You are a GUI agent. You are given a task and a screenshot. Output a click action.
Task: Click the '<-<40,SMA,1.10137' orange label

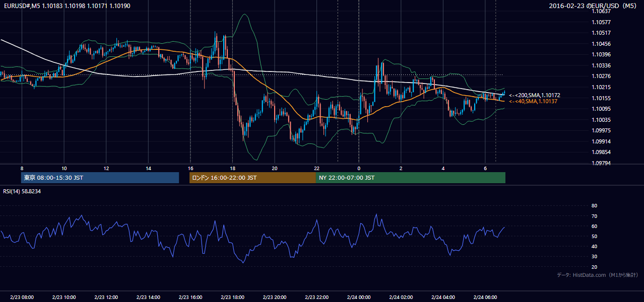533,101
